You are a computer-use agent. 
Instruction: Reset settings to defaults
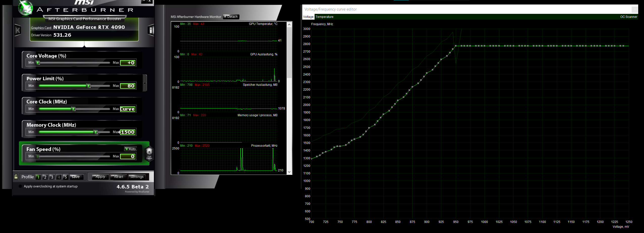coord(118,177)
